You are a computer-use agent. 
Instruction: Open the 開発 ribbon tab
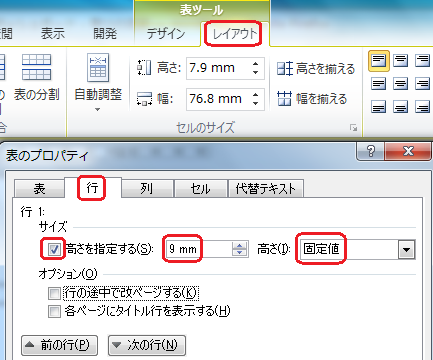105,34
